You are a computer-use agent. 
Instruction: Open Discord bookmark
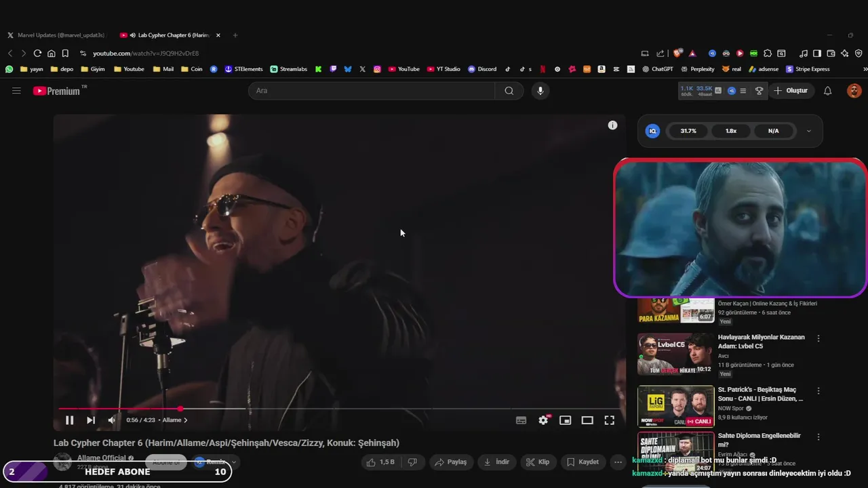(x=482, y=69)
